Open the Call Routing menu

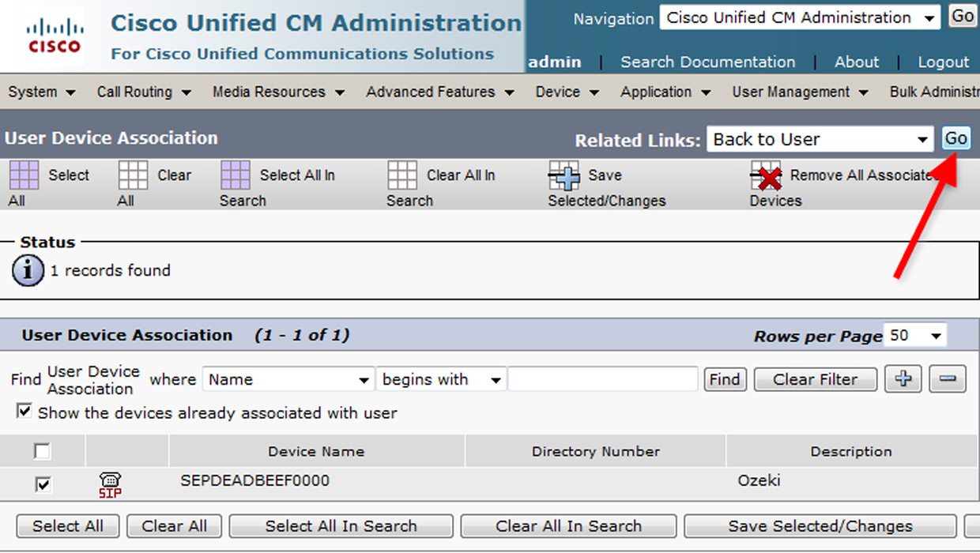point(144,92)
